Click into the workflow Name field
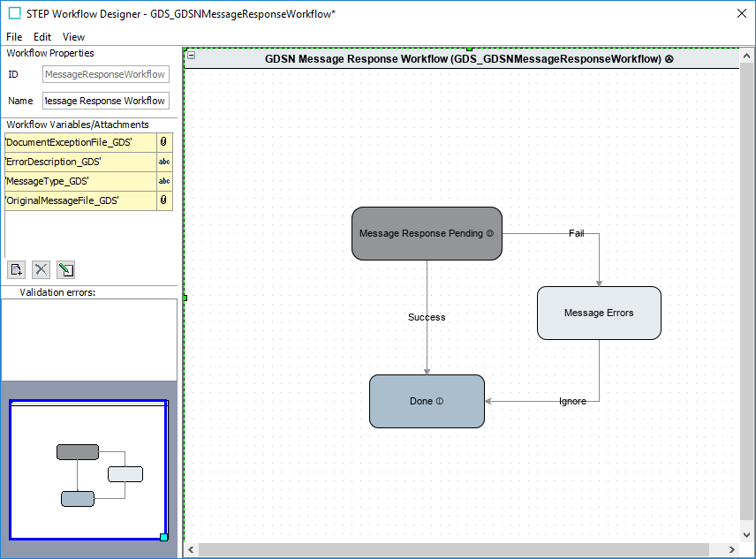756x559 pixels. click(x=105, y=101)
